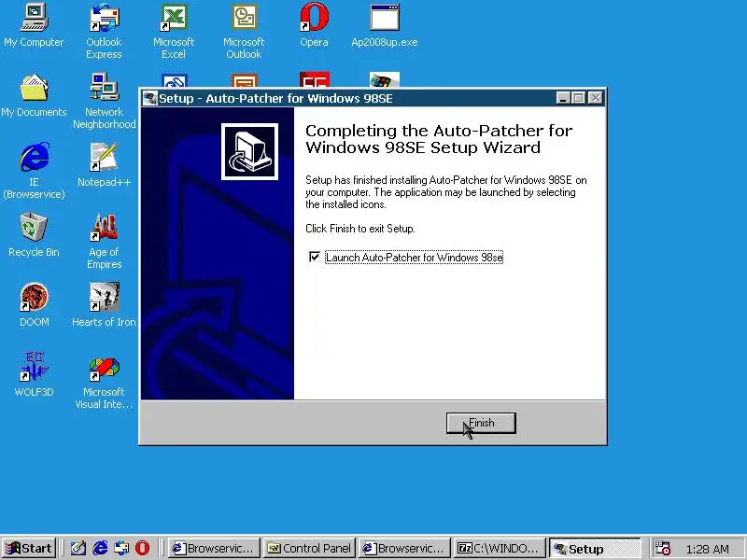Click the Setup taskbar button

point(595,548)
